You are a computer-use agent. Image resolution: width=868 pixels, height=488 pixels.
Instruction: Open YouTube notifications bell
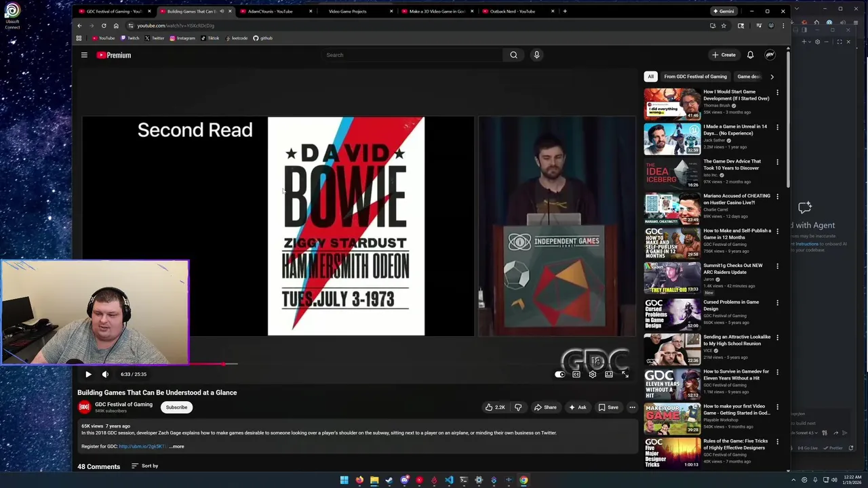[750, 55]
